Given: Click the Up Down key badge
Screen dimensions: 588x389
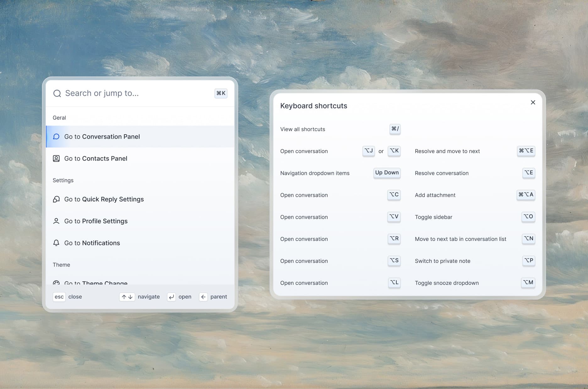Looking at the screenshot, I should (x=387, y=173).
